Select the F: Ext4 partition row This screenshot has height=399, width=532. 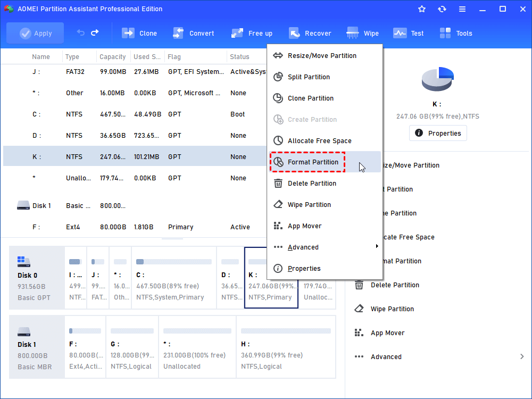pos(135,227)
